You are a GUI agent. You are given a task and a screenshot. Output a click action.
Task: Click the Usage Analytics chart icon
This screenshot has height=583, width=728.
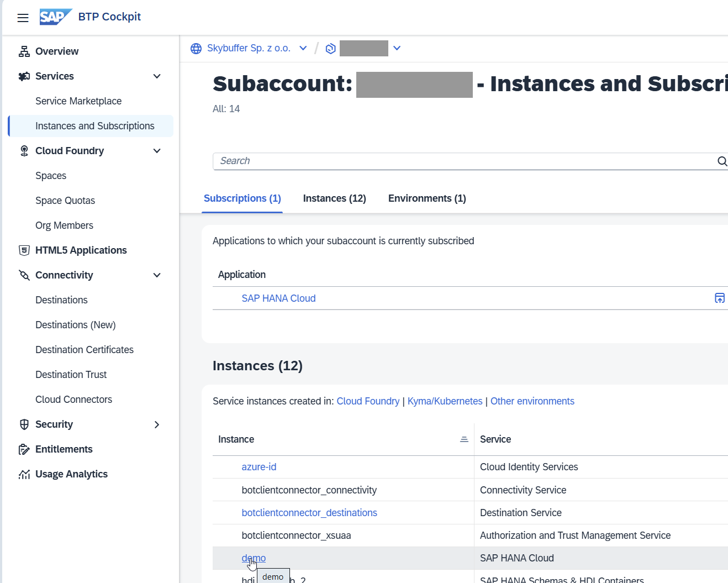pos(24,474)
